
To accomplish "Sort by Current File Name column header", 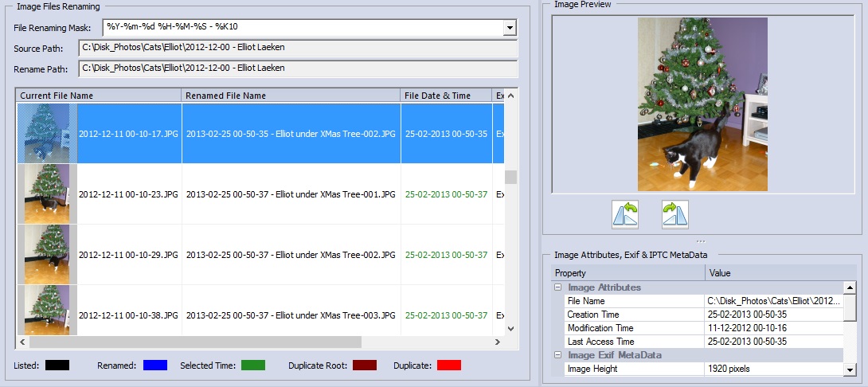I will pos(99,96).
